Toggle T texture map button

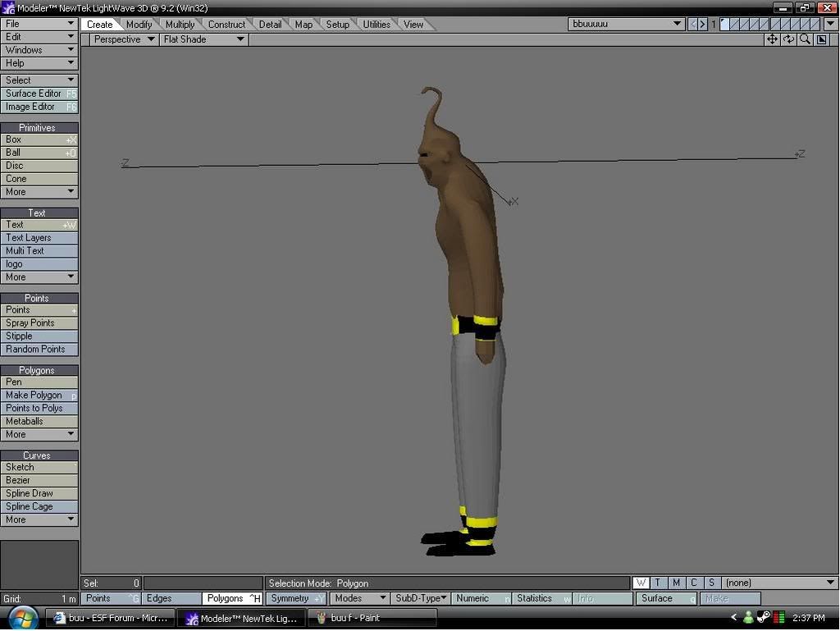[x=658, y=583]
